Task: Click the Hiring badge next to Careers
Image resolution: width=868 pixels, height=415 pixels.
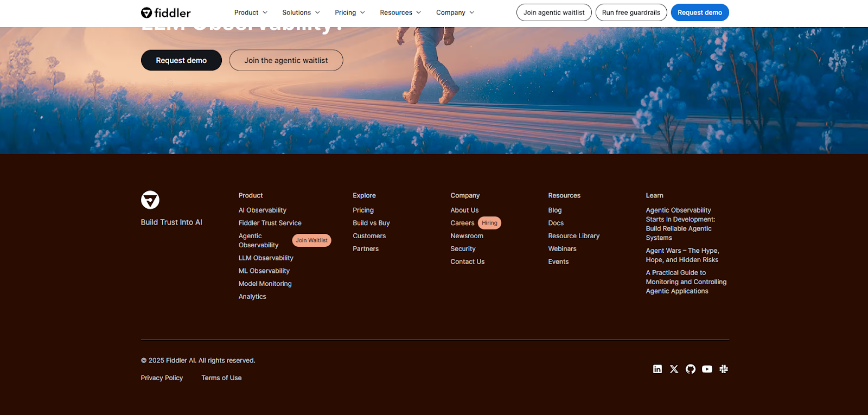Action: [x=489, y=223]
